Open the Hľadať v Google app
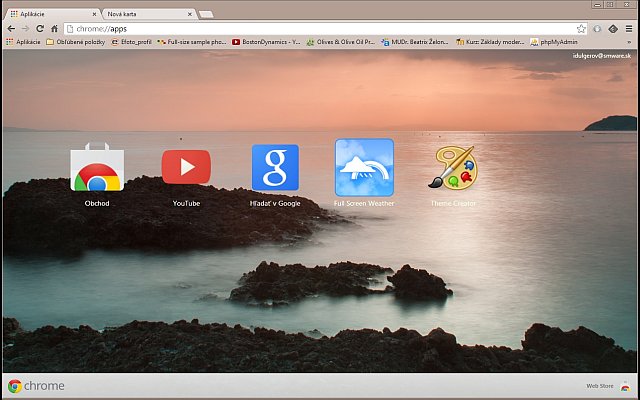The width and height of the screenshot is (640, 400). 275,167
